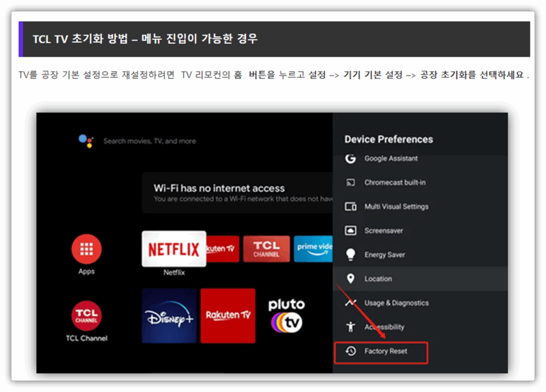
Task: Click the TCL Channel text label
Action: point(86,338)
